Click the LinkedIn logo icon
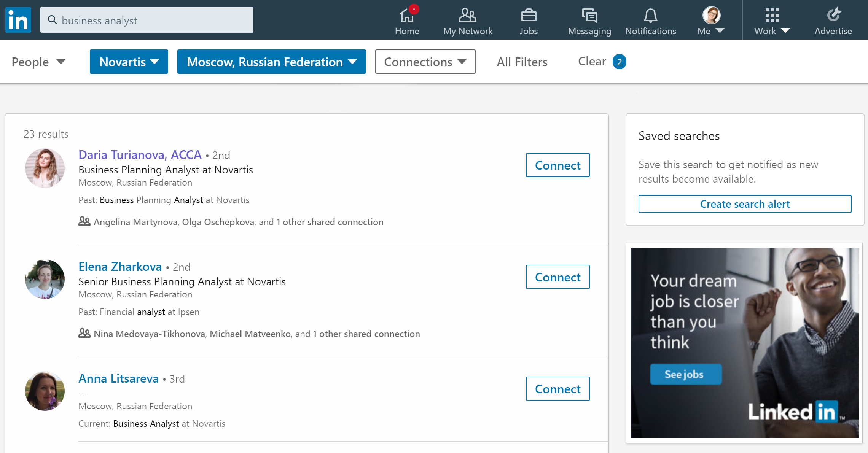 click(x=18, y=20)
